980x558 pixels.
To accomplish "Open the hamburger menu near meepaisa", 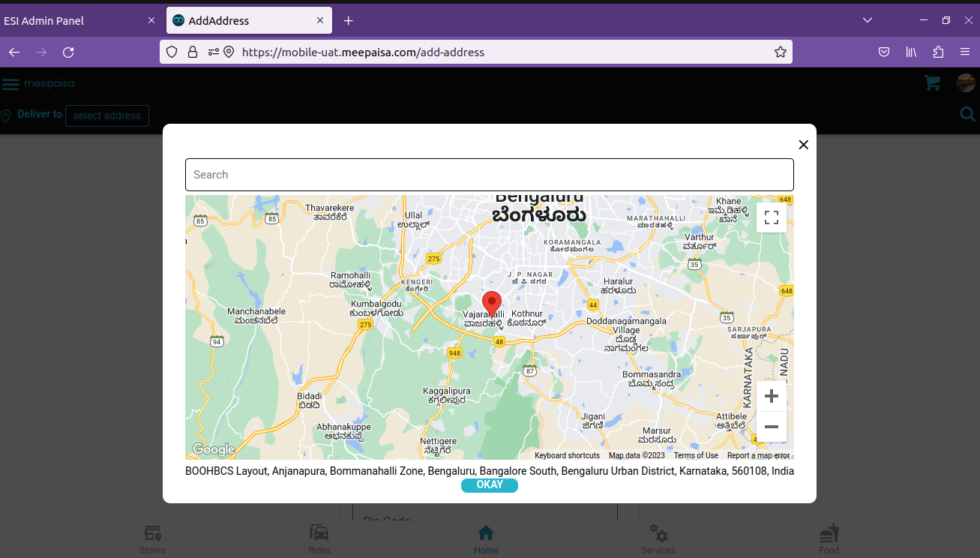I will [x=10, y=84].
